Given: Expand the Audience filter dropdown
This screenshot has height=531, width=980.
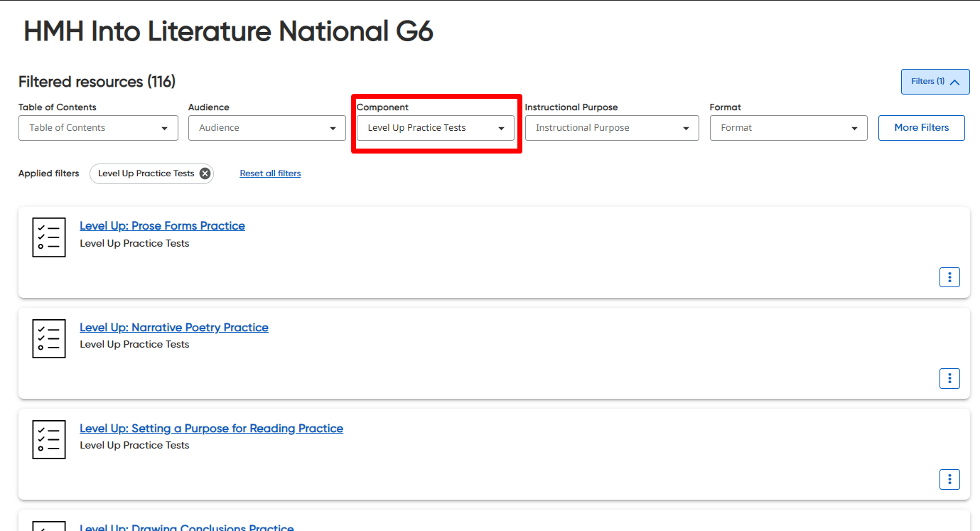Looking at the screenshot, I should point(266,128).
